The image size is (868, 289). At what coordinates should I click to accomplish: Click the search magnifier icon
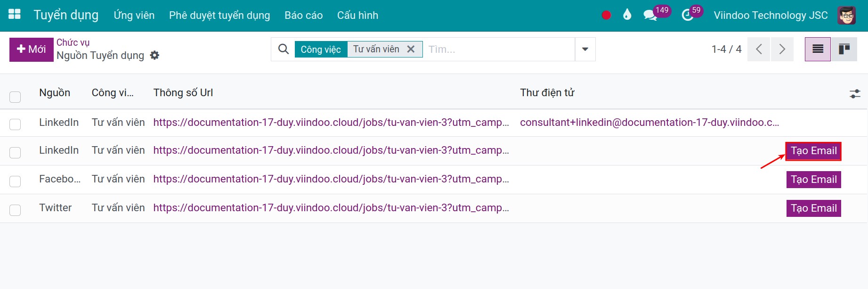283,49
